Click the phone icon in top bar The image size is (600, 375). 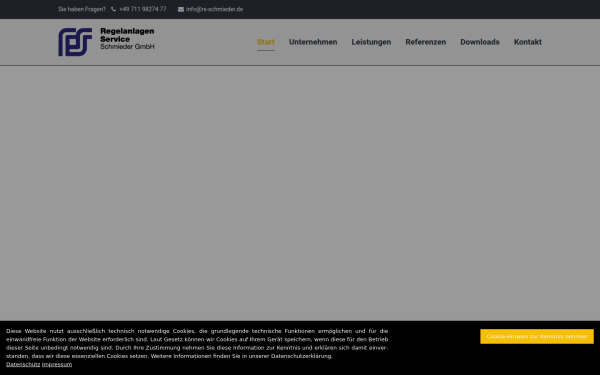(x=113, y=9)
